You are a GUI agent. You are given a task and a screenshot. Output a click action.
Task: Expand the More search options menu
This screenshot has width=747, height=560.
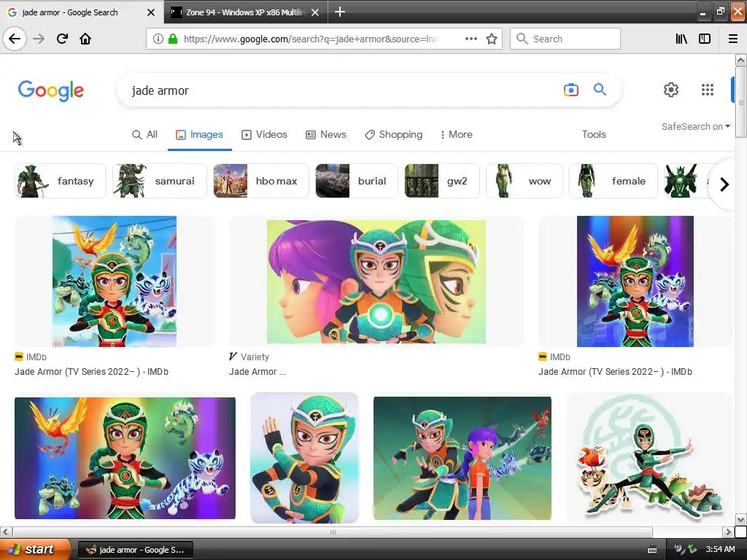[457, 135]
